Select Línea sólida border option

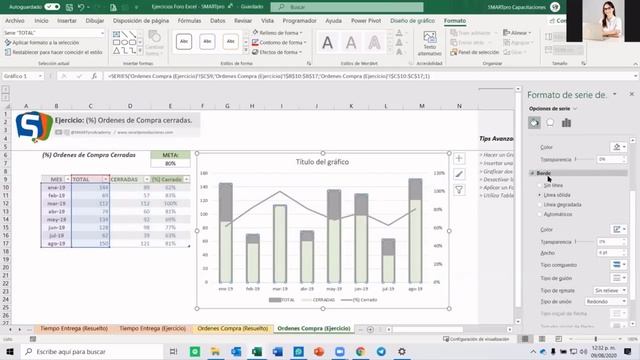point(554,195)
